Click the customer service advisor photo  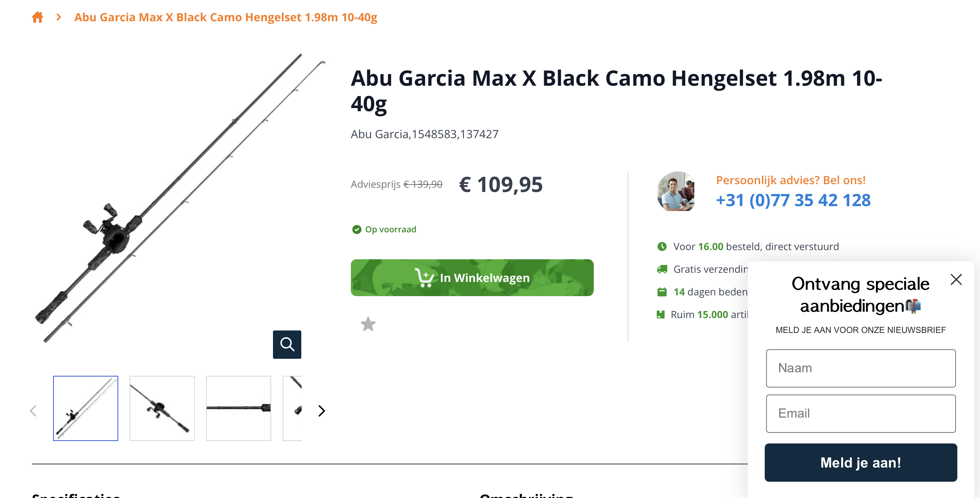tap(676, 191)
